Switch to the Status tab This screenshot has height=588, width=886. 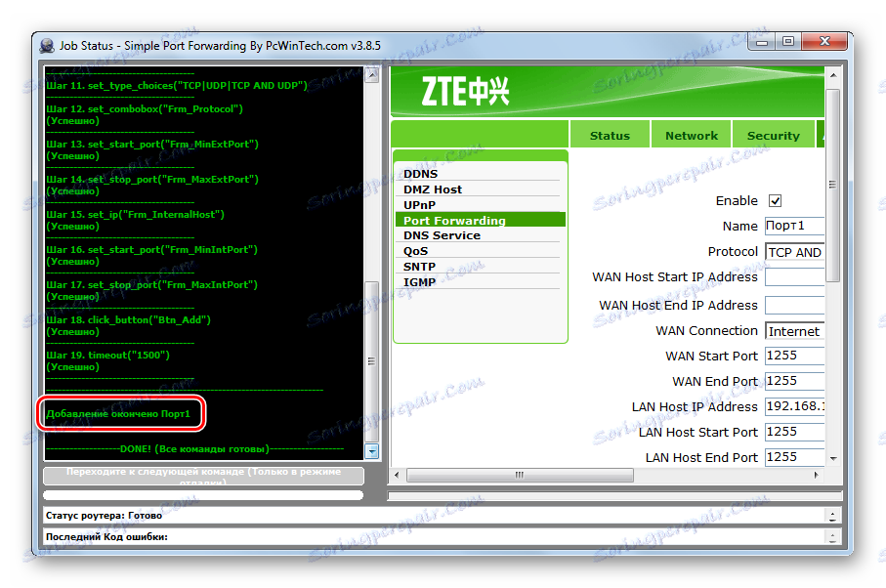pos(610,135)
